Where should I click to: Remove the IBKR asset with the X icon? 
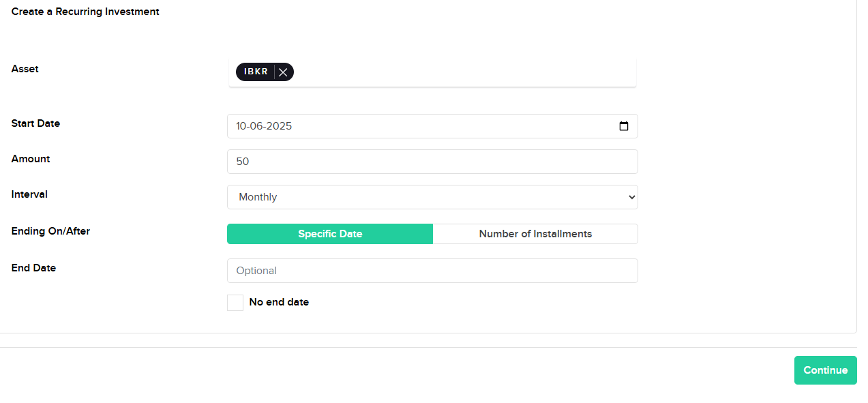[283, 72]
